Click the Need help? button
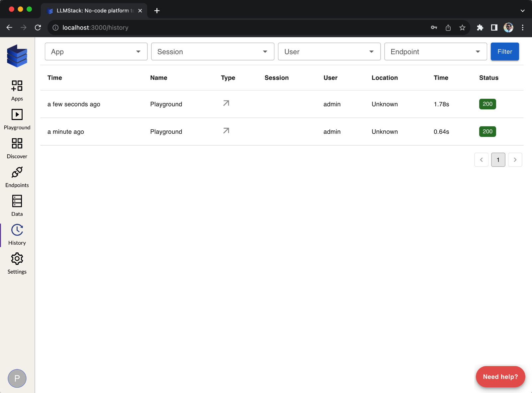 click(500, 377)
